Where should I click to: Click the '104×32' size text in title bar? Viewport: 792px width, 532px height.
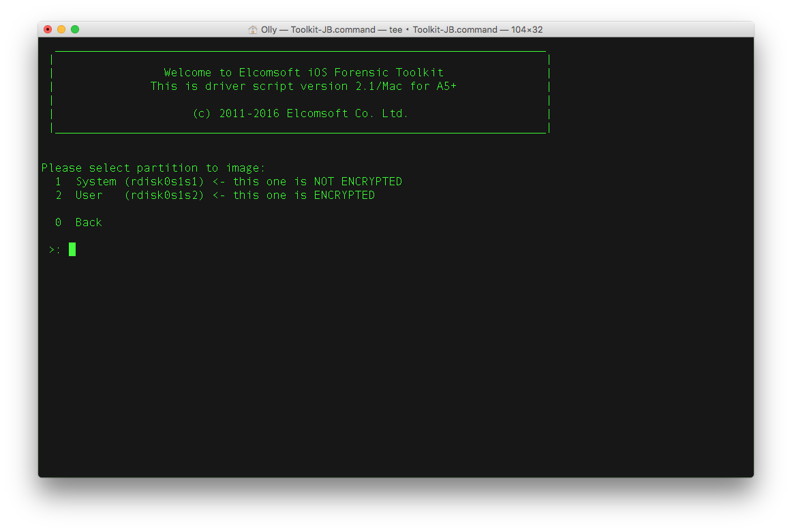point(523,30)
